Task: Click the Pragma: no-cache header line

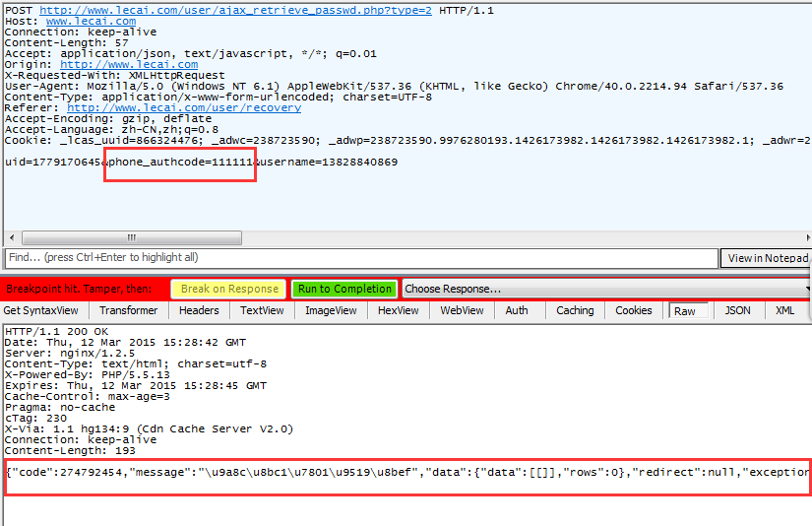Action: 60,408
